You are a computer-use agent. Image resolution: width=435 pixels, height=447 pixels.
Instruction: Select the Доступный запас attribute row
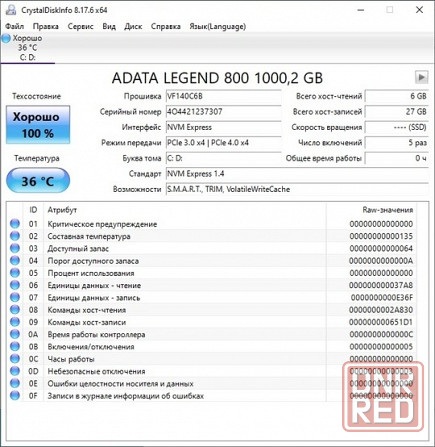click(x=211, y=248)
